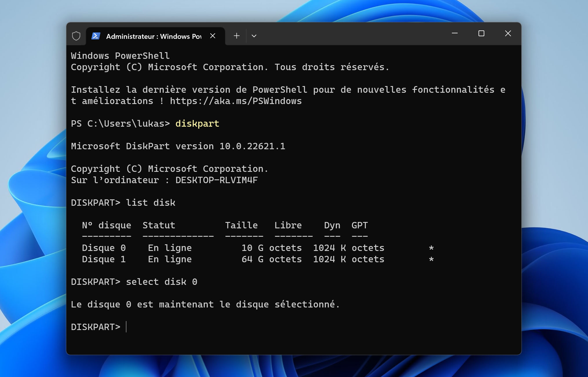Click the https://aka.ms/PSWindows link
Viewport: 588px width, 377px height.
click(x=236, y=101)
